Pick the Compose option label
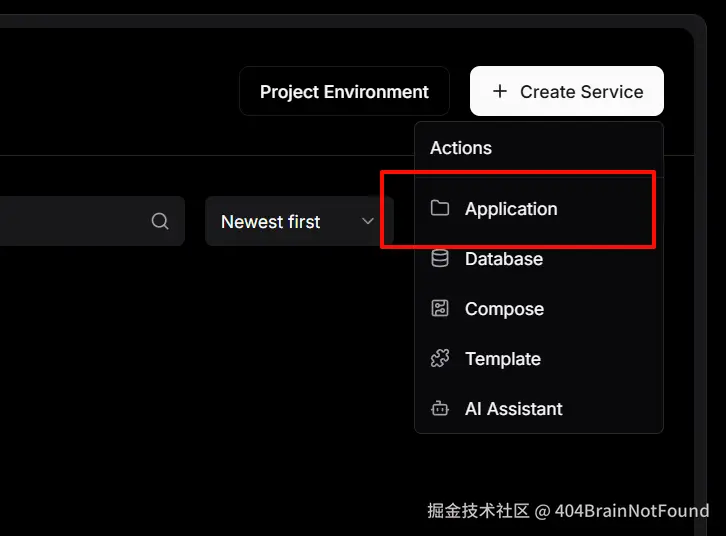Viewport: 726px width, 536px height. [504, 309]
